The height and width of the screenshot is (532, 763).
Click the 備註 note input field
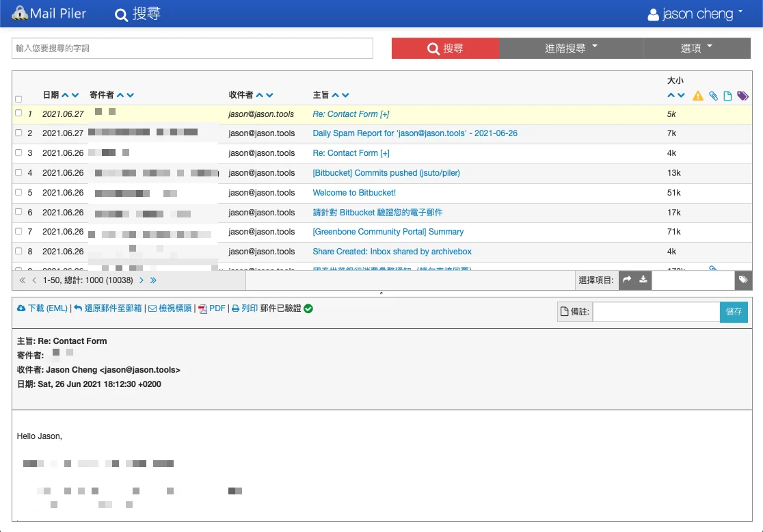[656, 312]
